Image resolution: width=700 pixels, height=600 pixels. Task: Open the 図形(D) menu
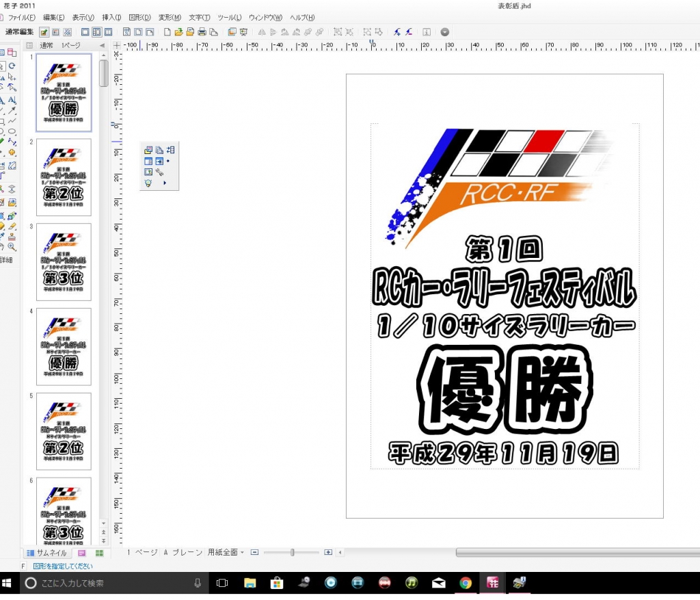[x=139, y=17]
